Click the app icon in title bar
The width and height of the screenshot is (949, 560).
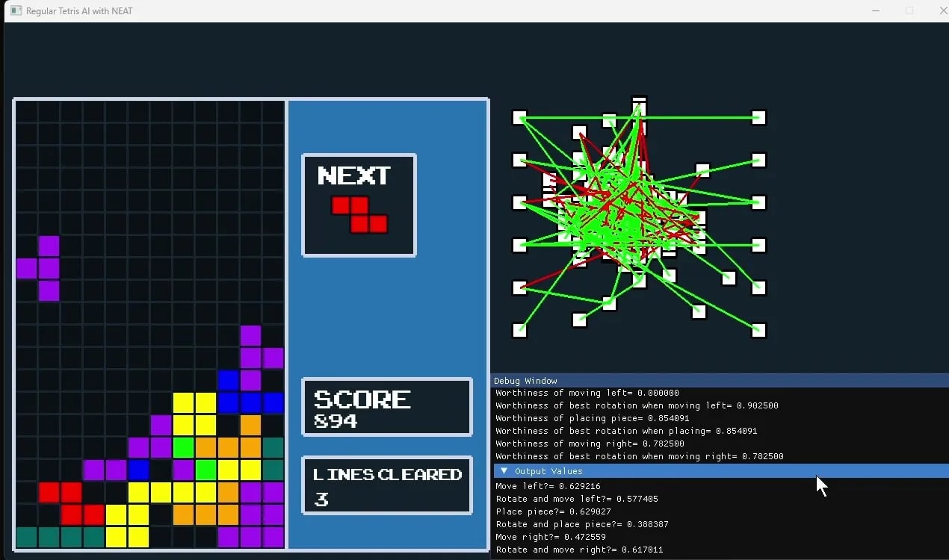point(16,10)
